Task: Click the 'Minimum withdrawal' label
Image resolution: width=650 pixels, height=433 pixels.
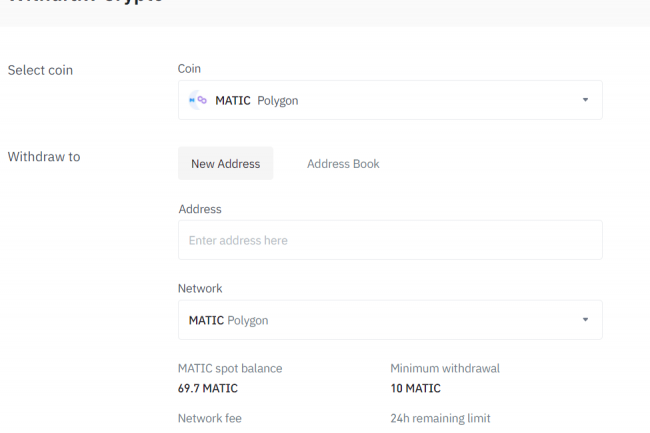Action: coord(444,368)
